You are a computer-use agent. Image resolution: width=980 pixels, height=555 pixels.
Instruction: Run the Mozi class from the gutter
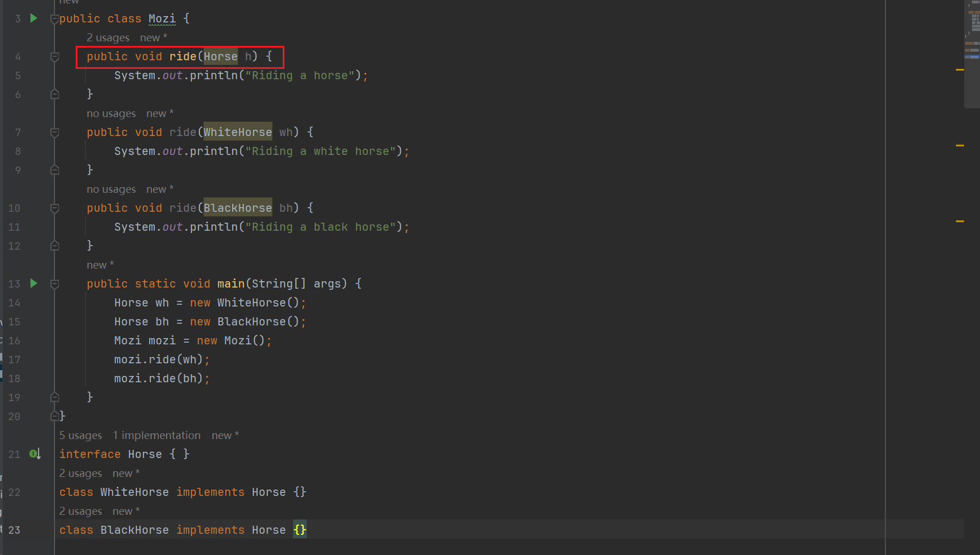tap(34, 18)
